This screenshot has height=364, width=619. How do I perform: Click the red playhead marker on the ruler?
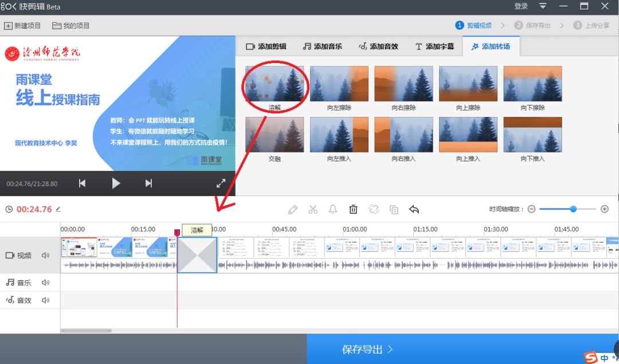[x=177, y=233]
